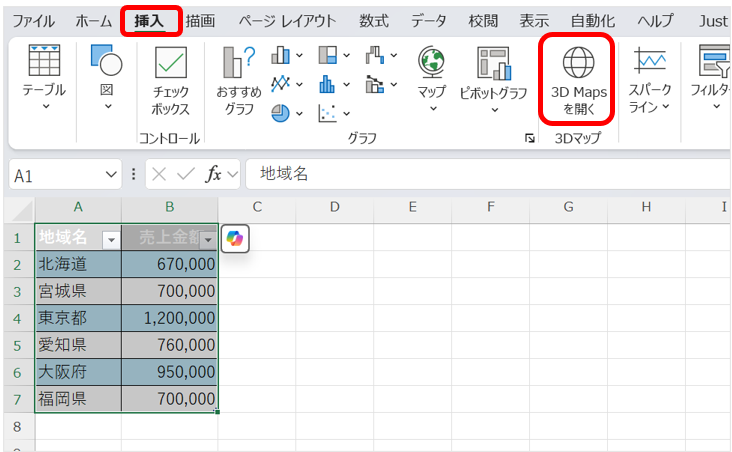
Task: Cancel the formula bar entry (X)
Action: 159,174
